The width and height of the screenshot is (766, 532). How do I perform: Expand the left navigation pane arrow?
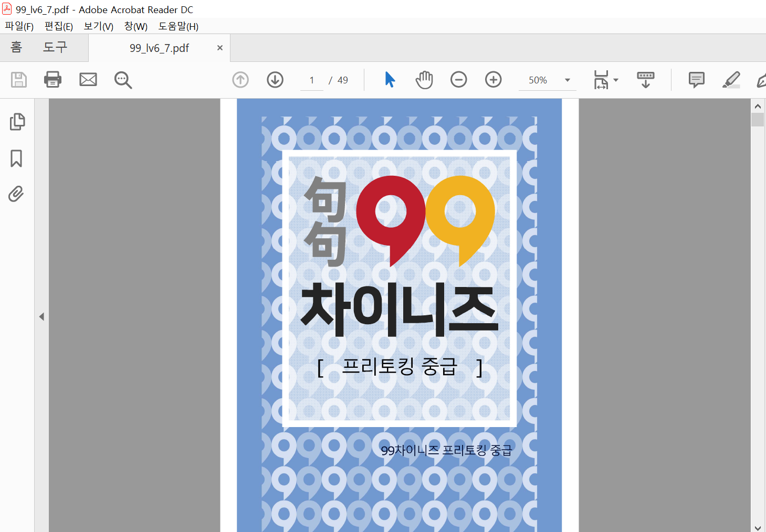click(x=41, y=316)
